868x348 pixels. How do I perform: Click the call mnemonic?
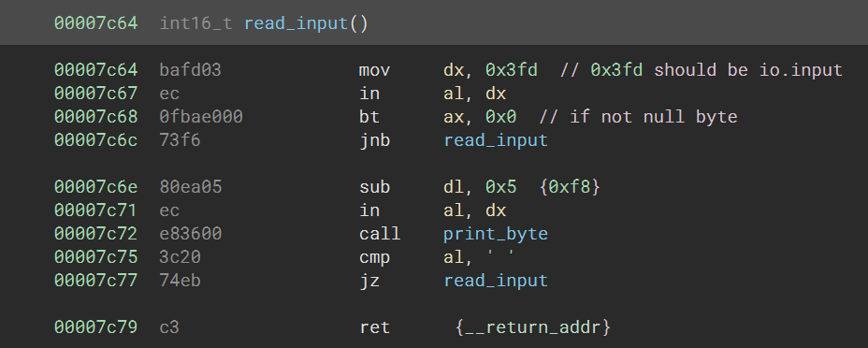pyautogui.click(x=379, y=234)
